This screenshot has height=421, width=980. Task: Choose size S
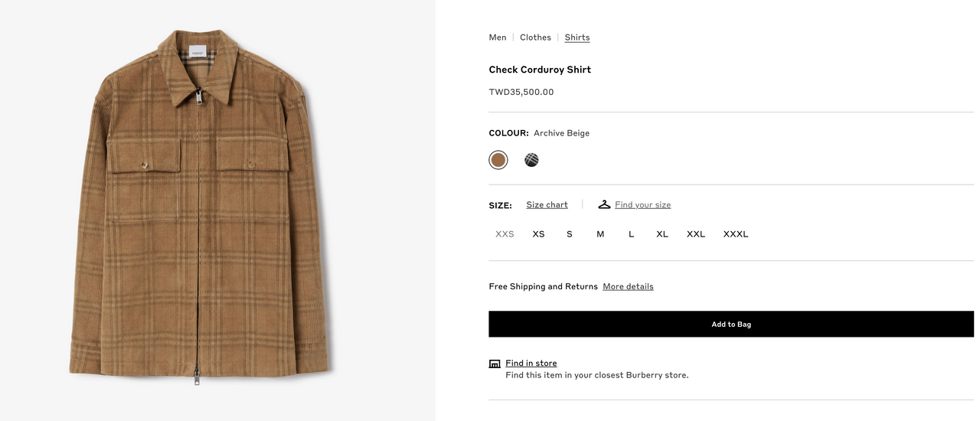point(570,234)
